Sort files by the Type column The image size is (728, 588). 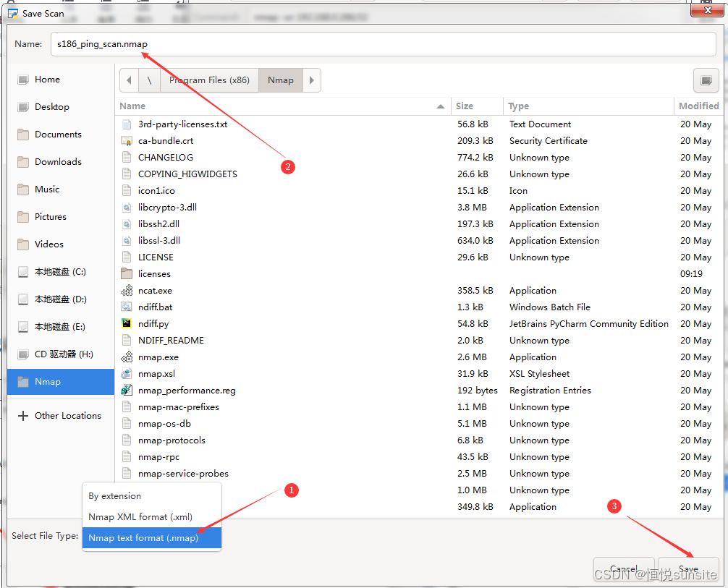(588, 106)
